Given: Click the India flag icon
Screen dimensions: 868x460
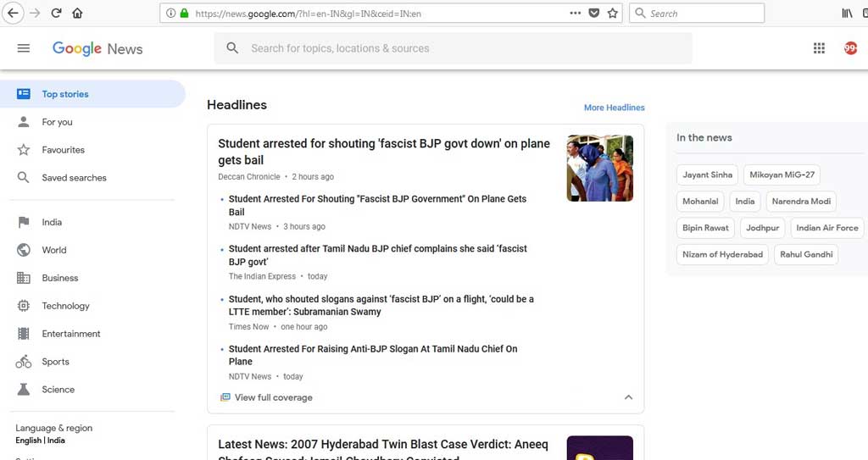Looking at the screenshot, I should pyautogui.click(x=23, y=222).
